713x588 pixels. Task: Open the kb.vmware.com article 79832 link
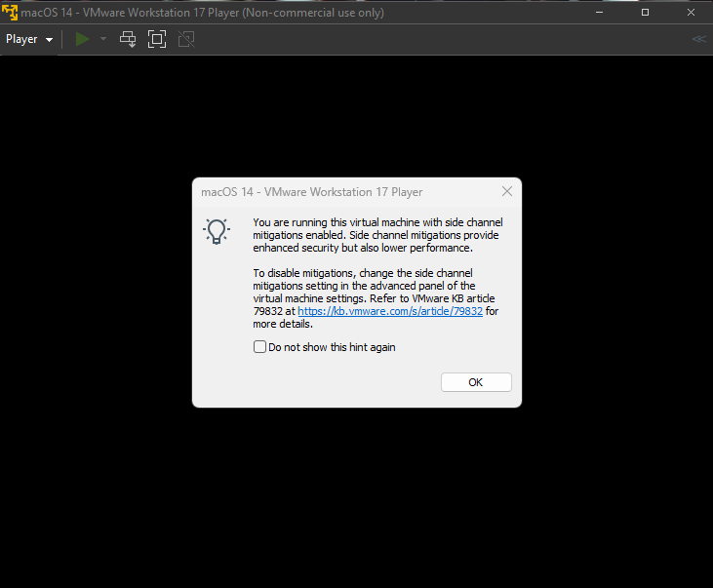tap(390, 311)
